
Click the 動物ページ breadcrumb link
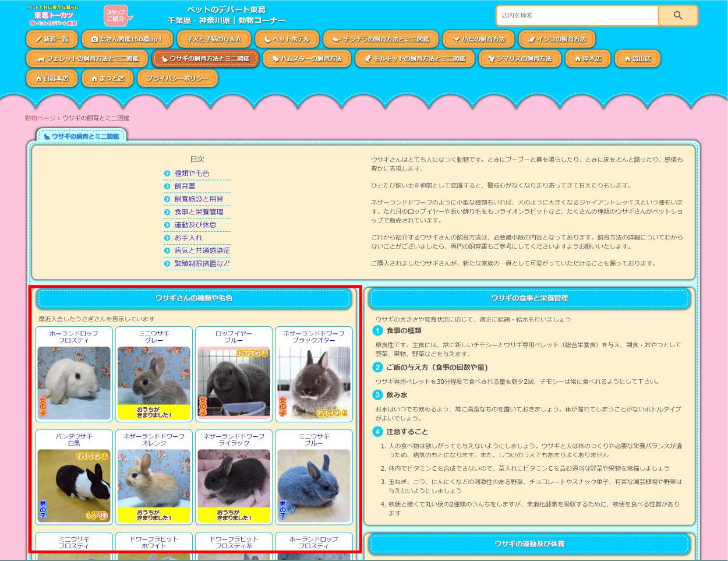point(40,118)
